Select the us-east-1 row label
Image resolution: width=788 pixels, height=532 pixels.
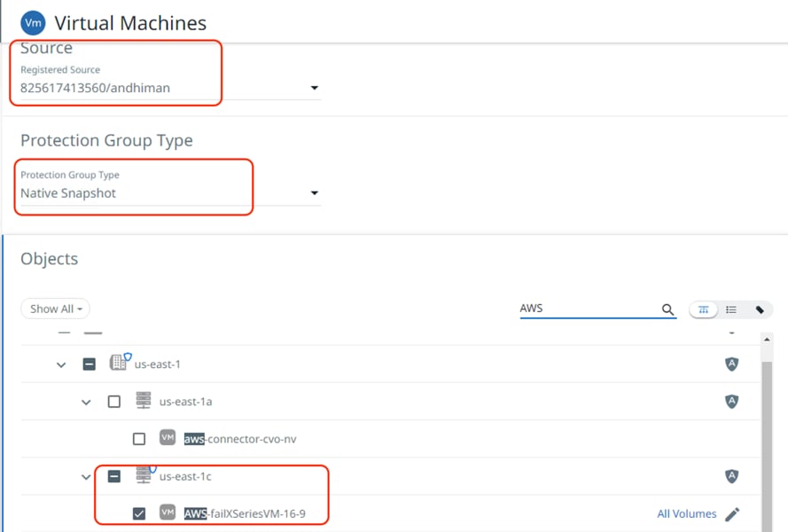tap(157, 364)
